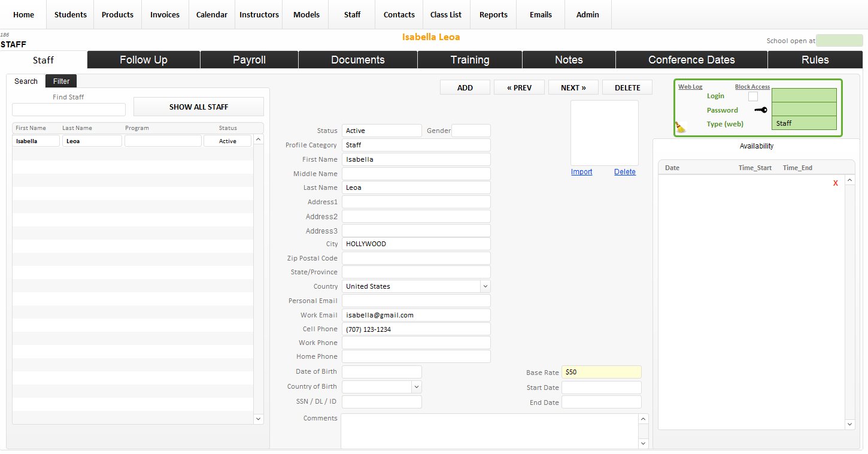Click Comments scrollbar down arrow
Viewport: 868px width, 454px height.
[644, 444]
